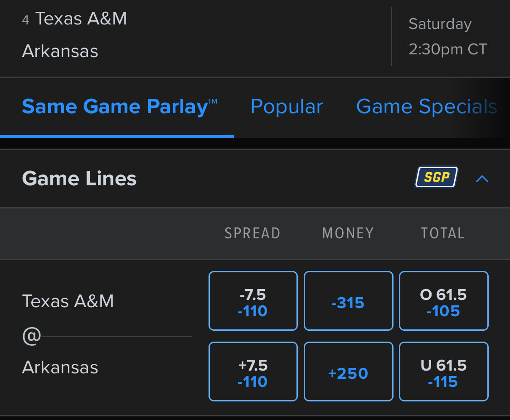Switch to the Popular tab

(x=287, y=107)
